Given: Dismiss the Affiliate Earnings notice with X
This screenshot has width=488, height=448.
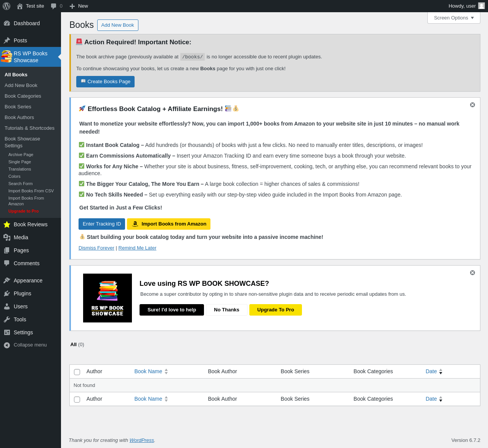Looking at the screenshot, I should 472,105.
